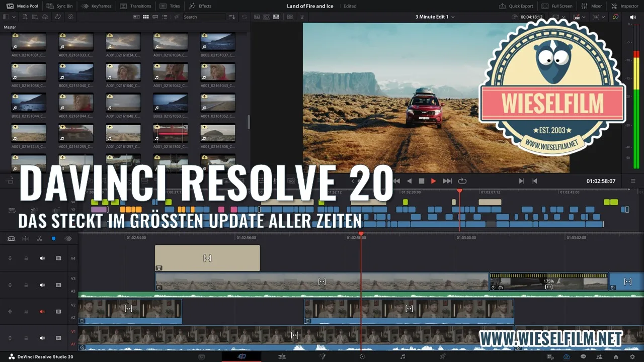Click the stop button in the viewer

[422, 181]
